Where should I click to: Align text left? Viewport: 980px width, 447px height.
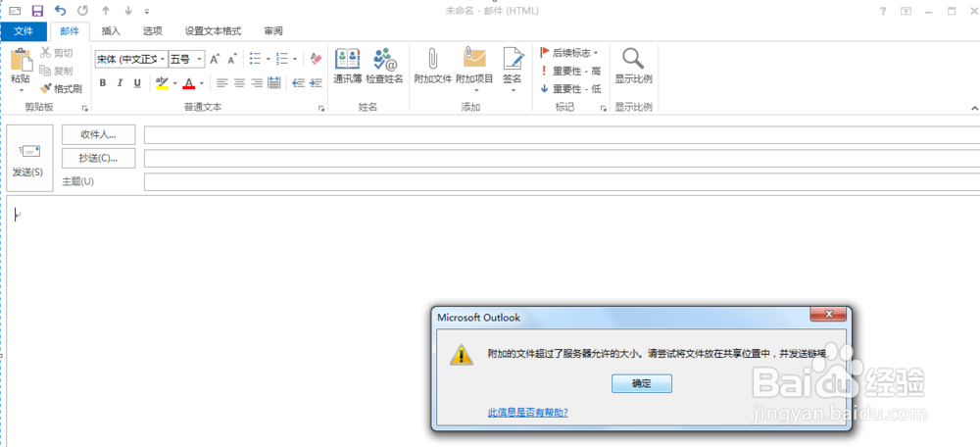click(221, 83)
